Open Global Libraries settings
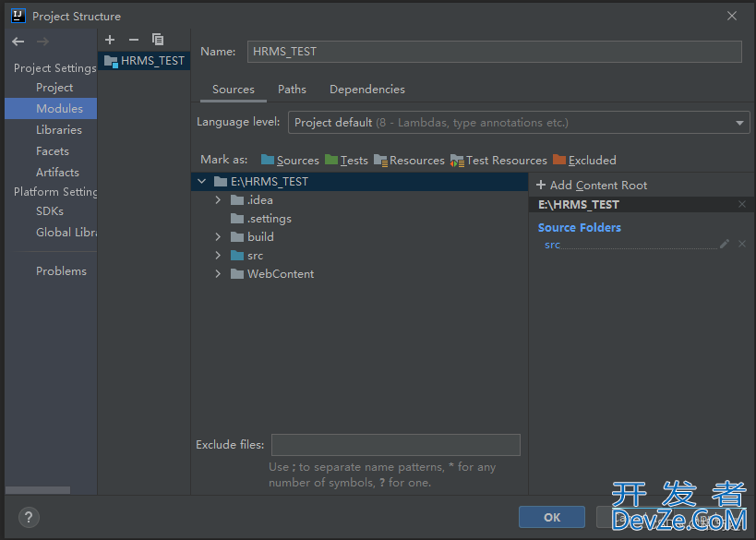Screen dimensions: 756x540 point(66,233)
